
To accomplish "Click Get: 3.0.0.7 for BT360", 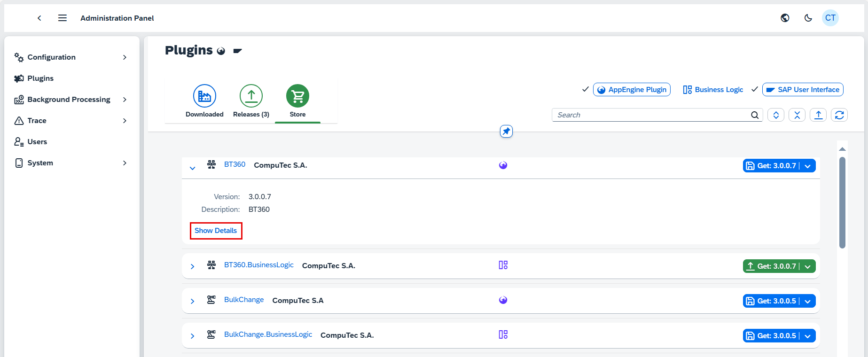I will [771, 166].
